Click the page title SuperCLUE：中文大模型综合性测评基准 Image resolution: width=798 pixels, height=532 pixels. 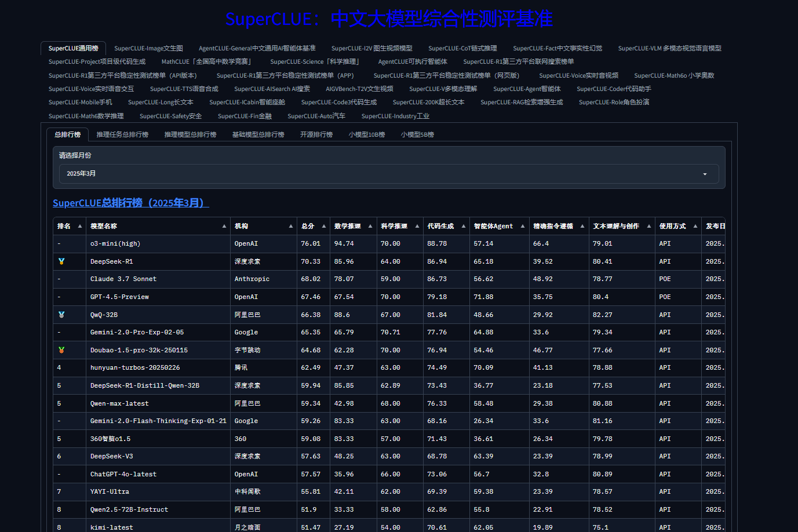(389, 19)
